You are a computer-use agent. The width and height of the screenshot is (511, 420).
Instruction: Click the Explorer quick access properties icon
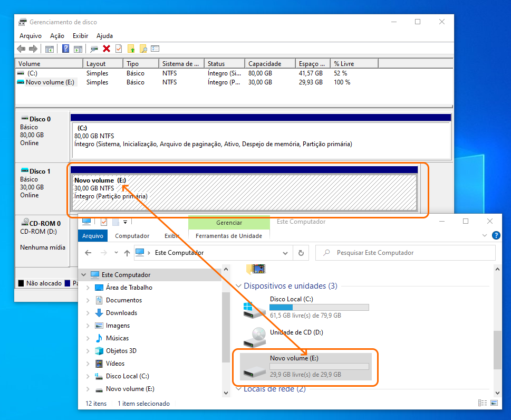(104, 222)
